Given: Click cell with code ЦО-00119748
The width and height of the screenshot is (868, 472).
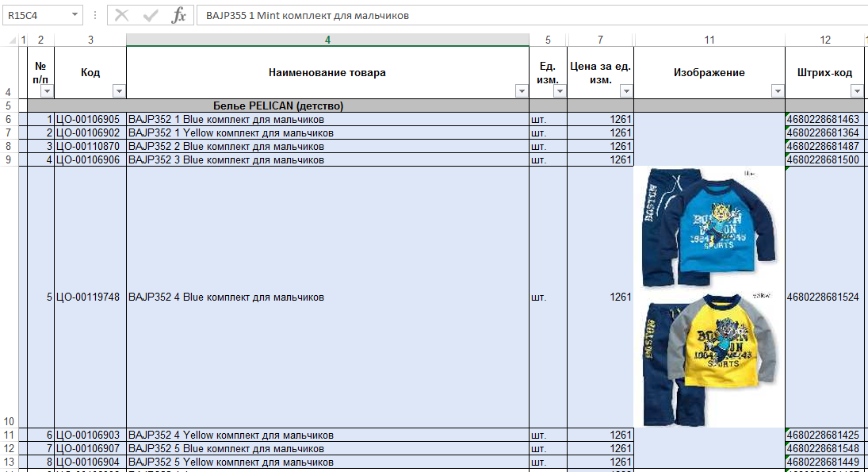Looking at the screenshot, I should pos(90,297).
